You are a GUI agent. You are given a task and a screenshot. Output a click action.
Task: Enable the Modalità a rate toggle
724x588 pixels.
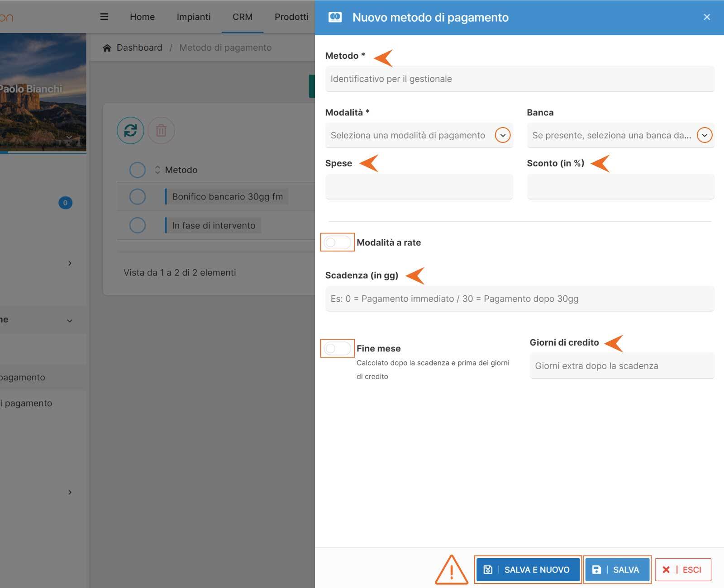(337, 242)
